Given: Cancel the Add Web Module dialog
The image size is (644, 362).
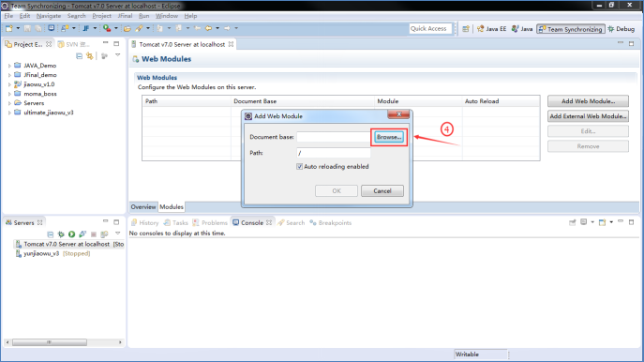Looking at the screenshot, I should click(x=382, y=190).
